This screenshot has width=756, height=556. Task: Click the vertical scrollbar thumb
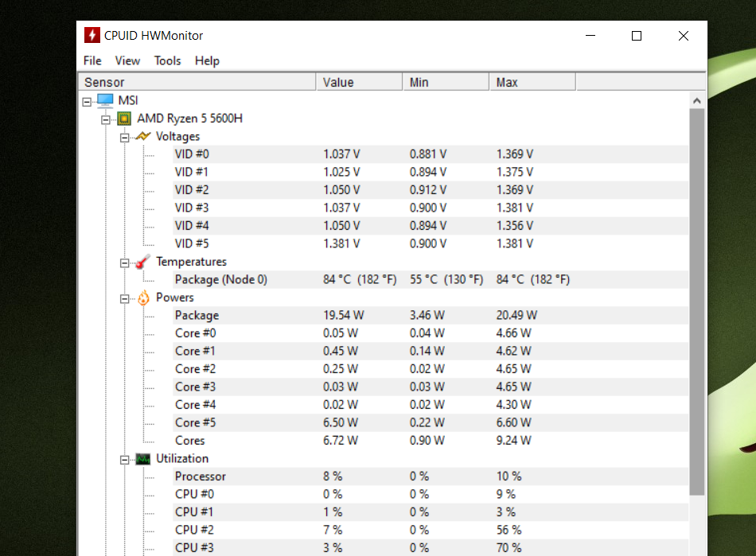coord(696,302)
